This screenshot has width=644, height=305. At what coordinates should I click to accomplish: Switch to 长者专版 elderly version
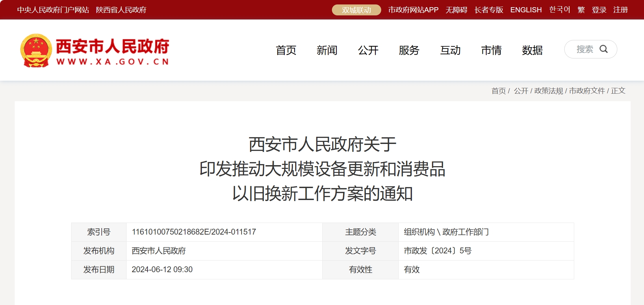[489, 10]
